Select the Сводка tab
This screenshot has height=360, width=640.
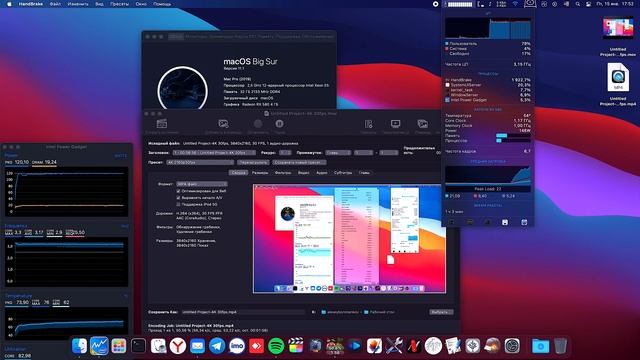click(x=238, y=173)
